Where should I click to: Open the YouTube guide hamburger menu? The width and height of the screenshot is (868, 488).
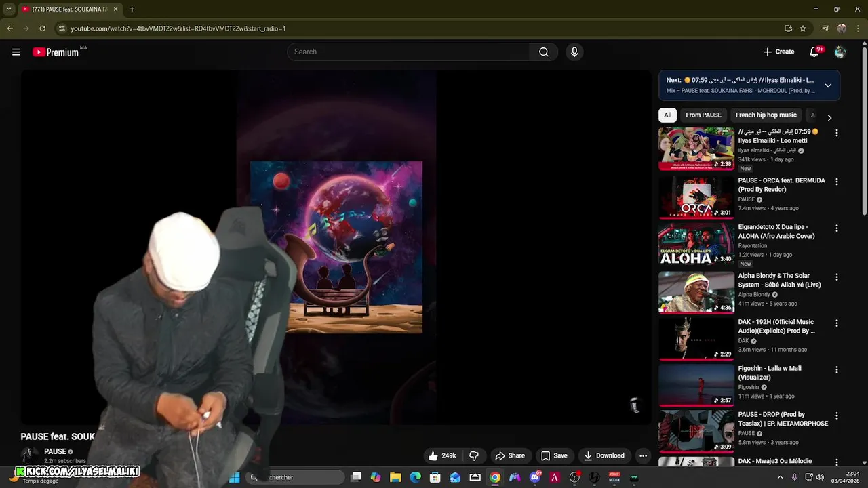coord(16,52)
